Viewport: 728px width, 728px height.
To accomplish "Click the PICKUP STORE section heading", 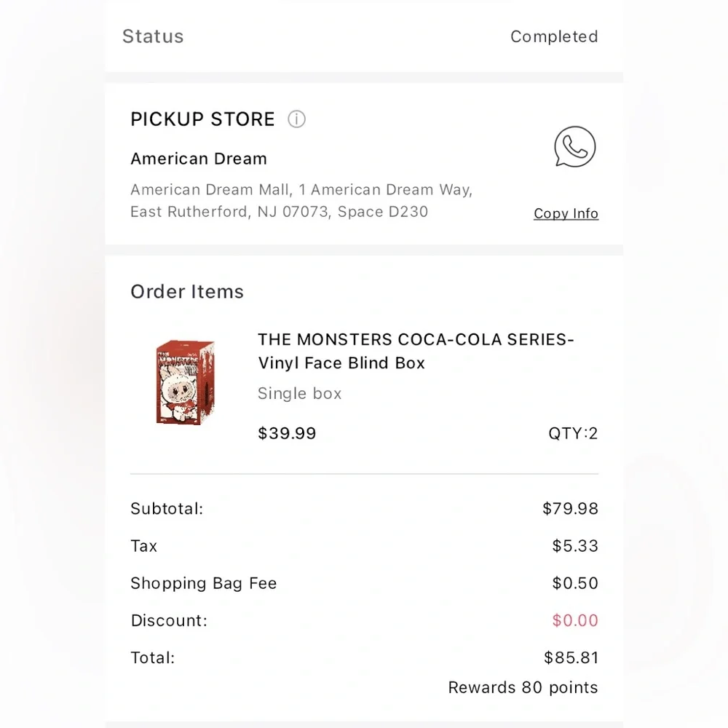I will pyautogui.click(x=202, y=119).
